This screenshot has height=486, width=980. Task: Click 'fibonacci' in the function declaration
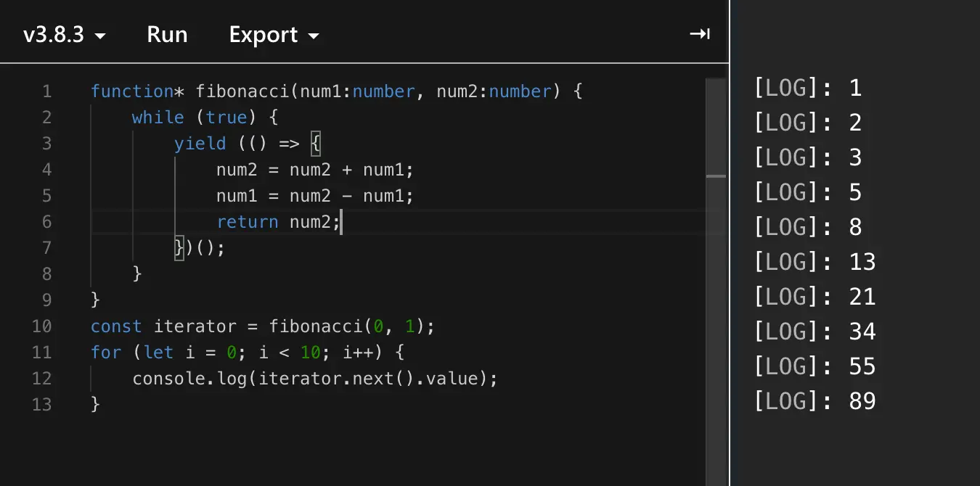click(242, 91)
